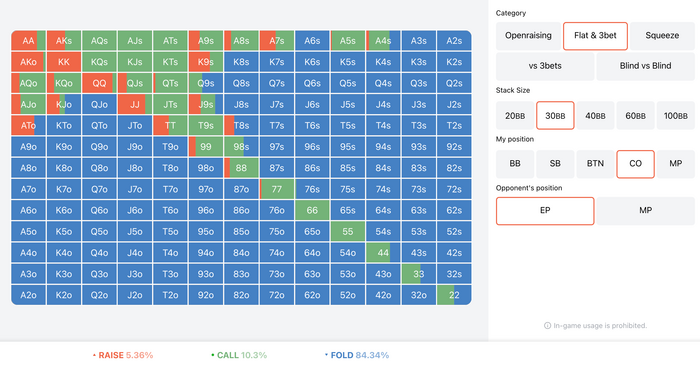Select the QQ hand cell
The width and height of the screenshot is (700, 366).
pyautogui.click(x=99, y=83)
